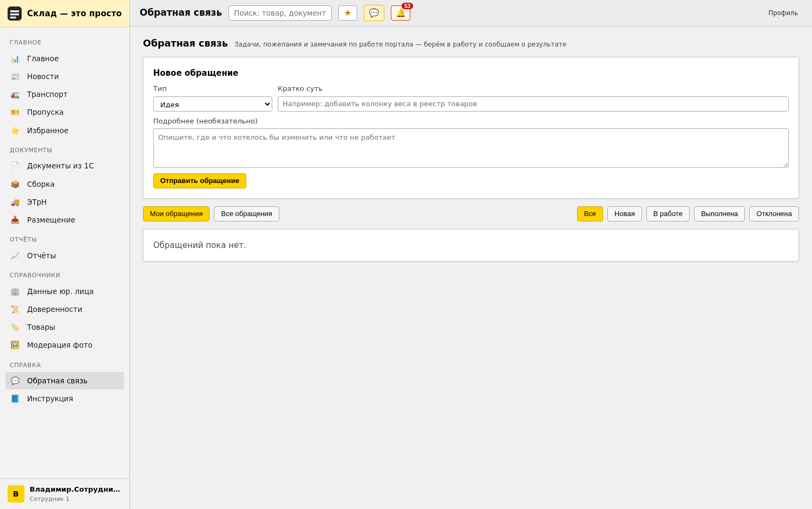Click the book icon beside Инструкция

click(x=15, y=399)
